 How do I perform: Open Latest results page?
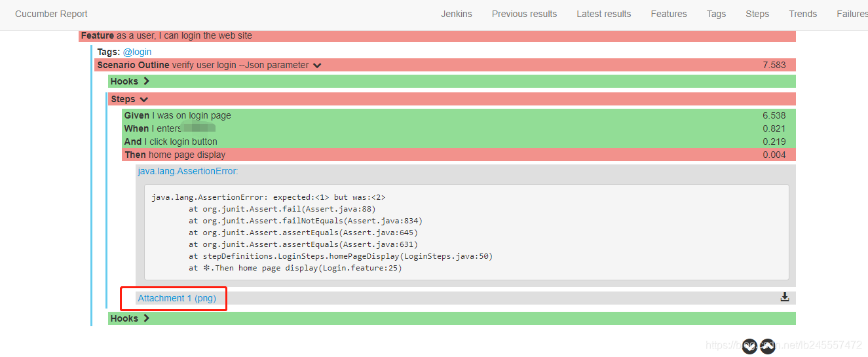pos(604,14)
